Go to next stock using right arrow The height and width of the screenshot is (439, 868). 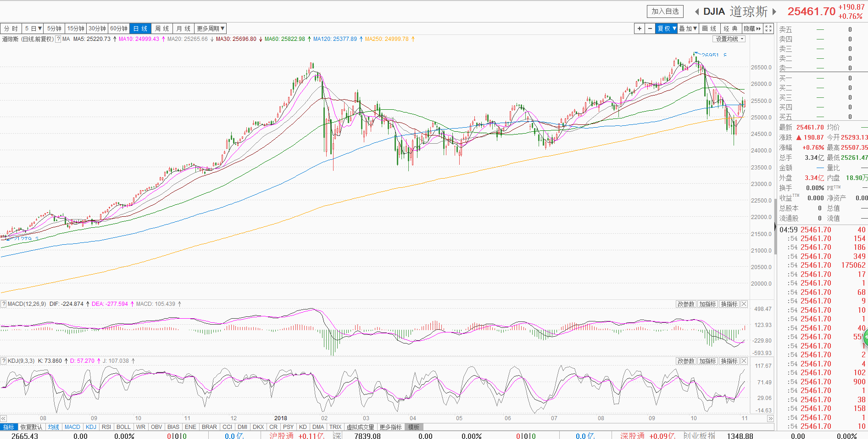point(774,11)
